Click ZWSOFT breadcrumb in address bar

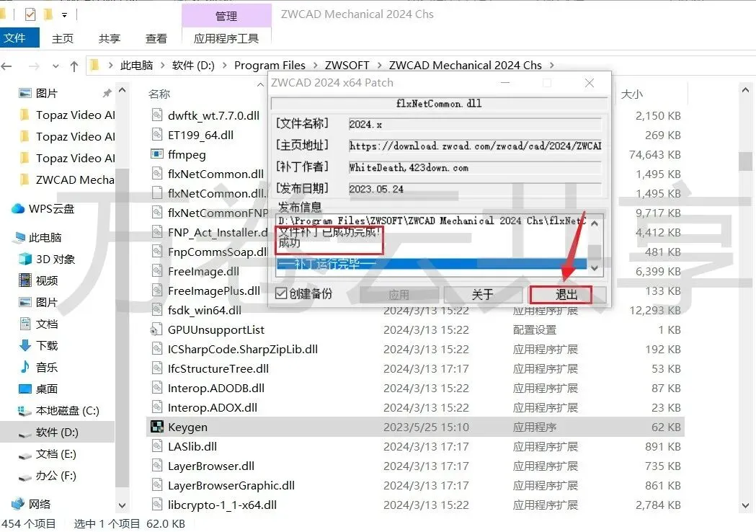(347, 65)
